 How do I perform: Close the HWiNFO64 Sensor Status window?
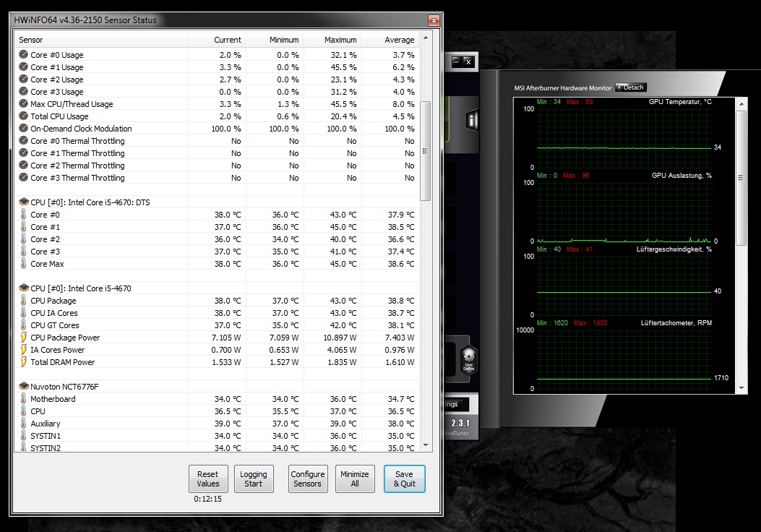tap(434, 20)
